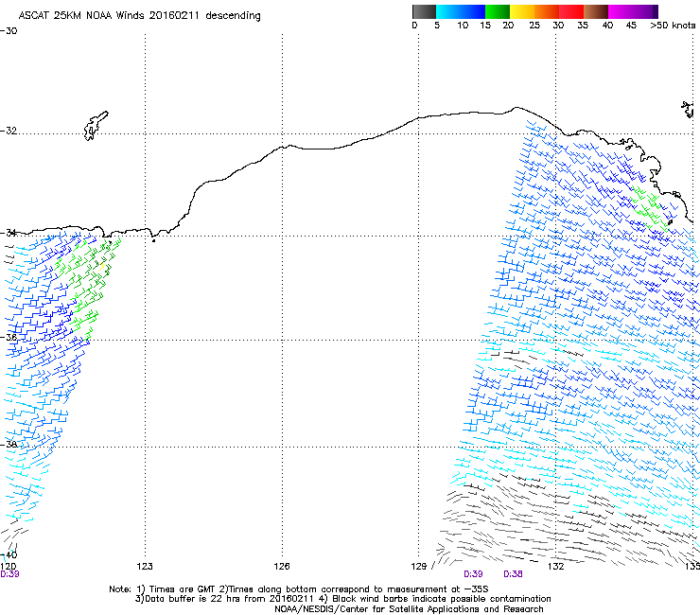This screenshot has height=615, width=700.
Task: Click the "40" label under the color bar
Action: pyautogui.click(x=607, y=26)
